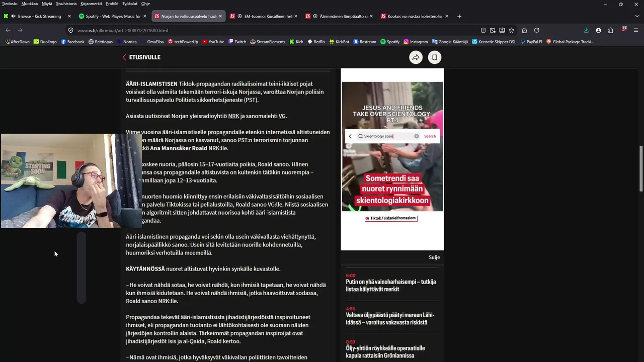Open the Duolingo bookmark
The height and width of the screenshot is (362, 644).
pyautogui.click(x=45, y=42)
